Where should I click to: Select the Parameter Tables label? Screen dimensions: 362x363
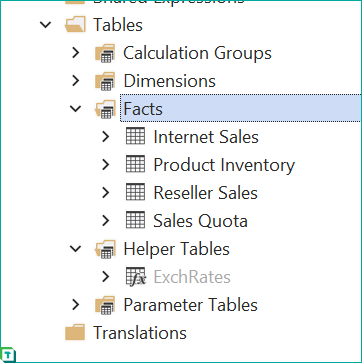coord(190,305)
